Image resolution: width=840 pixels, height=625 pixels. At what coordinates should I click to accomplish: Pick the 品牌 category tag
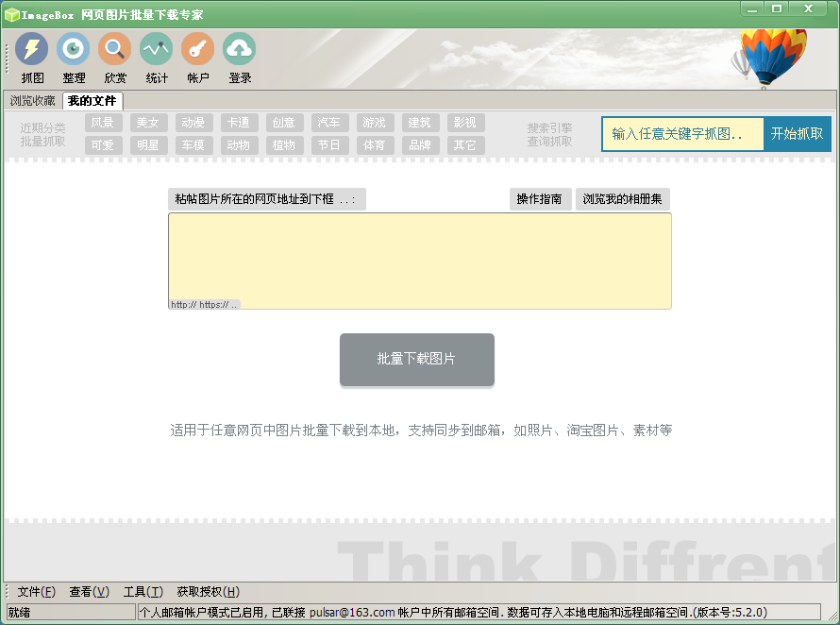(x=420, y=145)
